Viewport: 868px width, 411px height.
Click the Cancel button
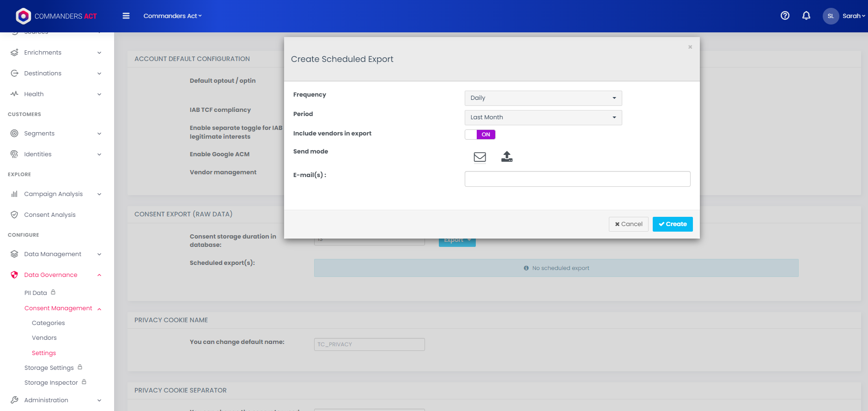point(628,224)
